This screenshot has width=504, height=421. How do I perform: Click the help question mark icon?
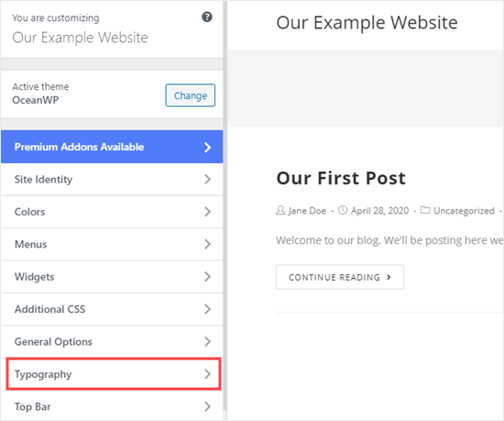tap(207, 17)
